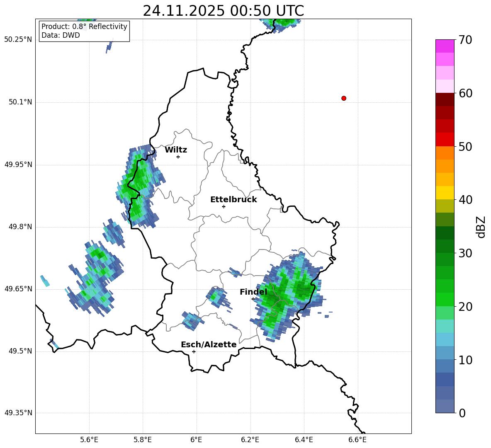Select the Wiltz city label
491x448 pixels.
(176, 150)
